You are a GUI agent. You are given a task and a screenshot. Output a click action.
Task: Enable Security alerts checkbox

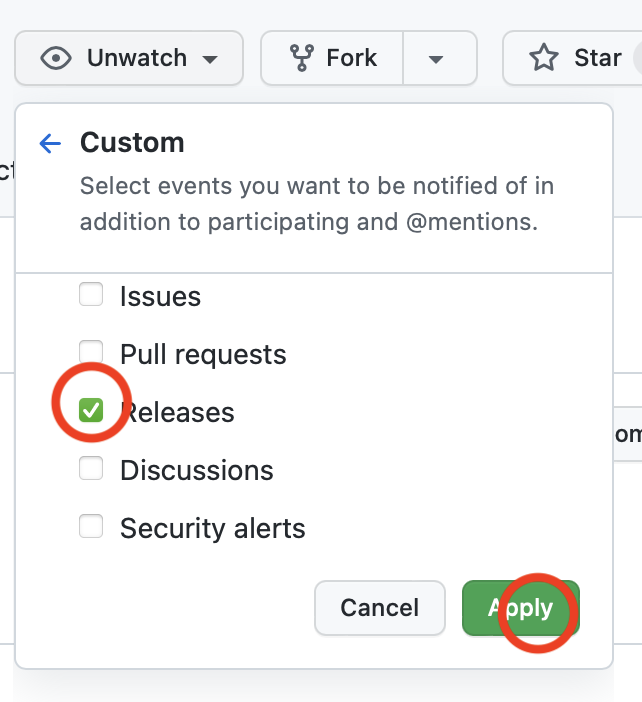click(91, 526)
